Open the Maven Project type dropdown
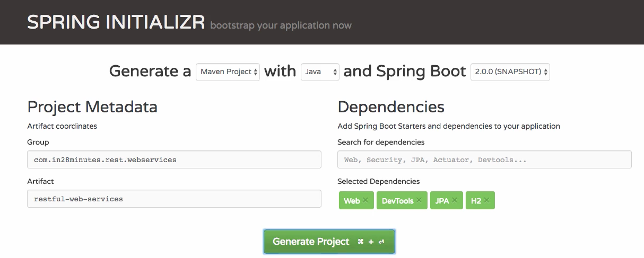This screenshot has width=644, height=258. pos(228,72)
